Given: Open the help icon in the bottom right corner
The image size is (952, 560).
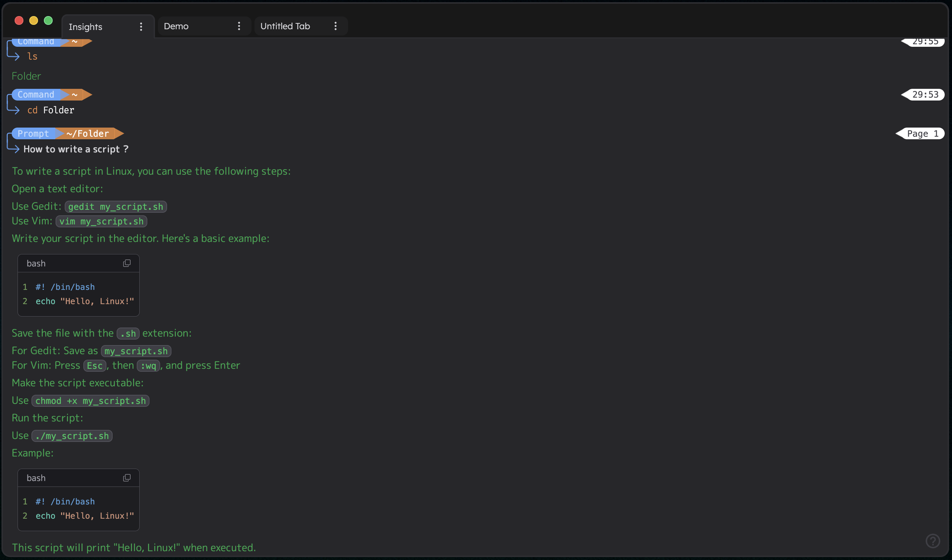Looking at the screenshot, I should point(933,541).
